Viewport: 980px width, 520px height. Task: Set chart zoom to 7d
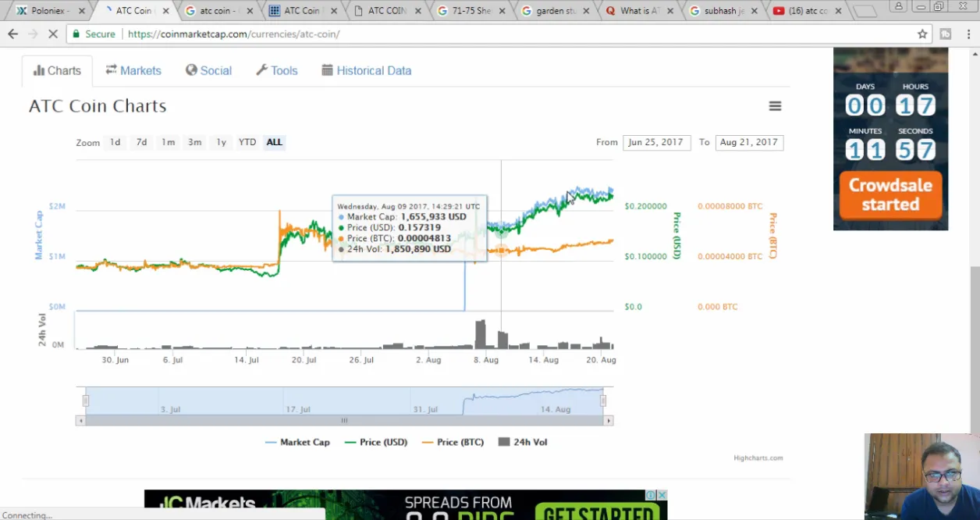[141, 142]
